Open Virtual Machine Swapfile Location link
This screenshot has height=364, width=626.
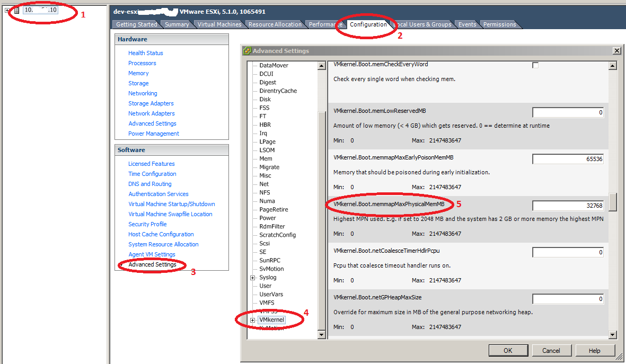pyautogui.click(x=170, y=215)
